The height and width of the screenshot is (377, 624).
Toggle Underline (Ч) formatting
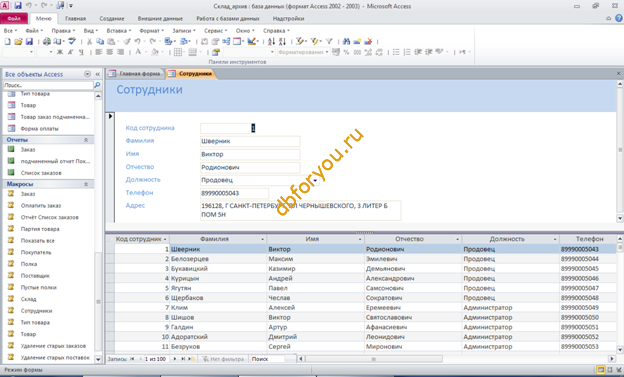[x=81, y=52]
